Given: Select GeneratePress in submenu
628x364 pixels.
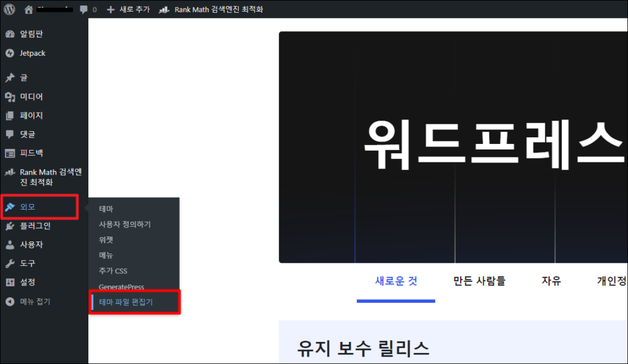Looking at the screenshot, I should (121, 287).
